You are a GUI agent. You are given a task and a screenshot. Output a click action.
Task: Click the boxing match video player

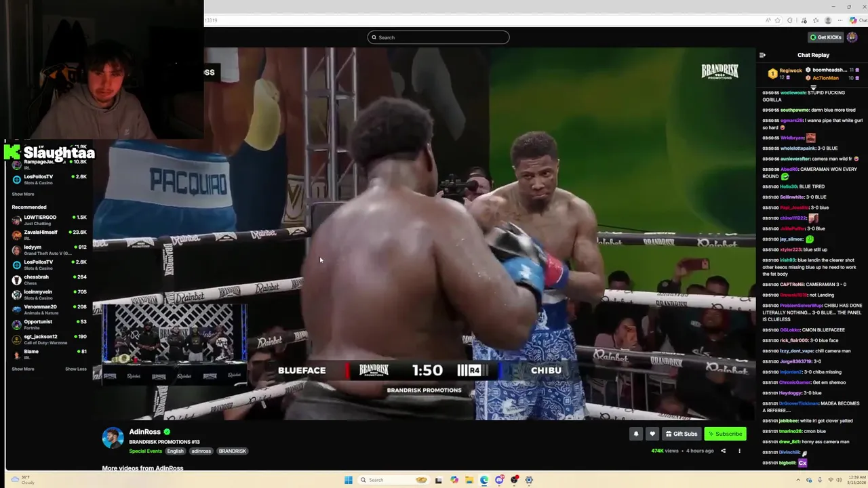coord(424,234)
